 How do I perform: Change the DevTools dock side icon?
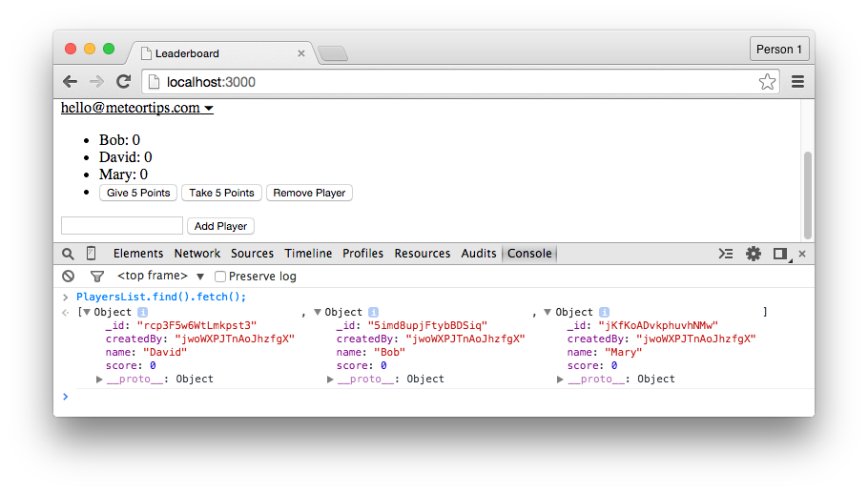coord(781,254)
